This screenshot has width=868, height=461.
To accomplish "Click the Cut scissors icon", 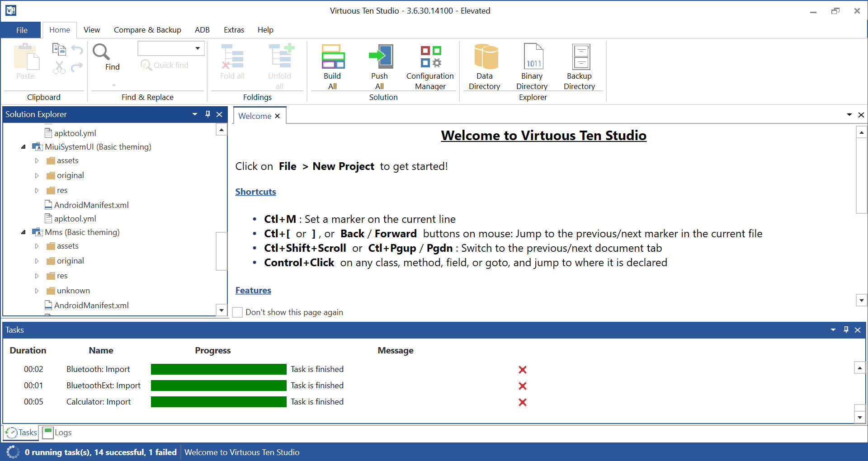I will point(59,67).
